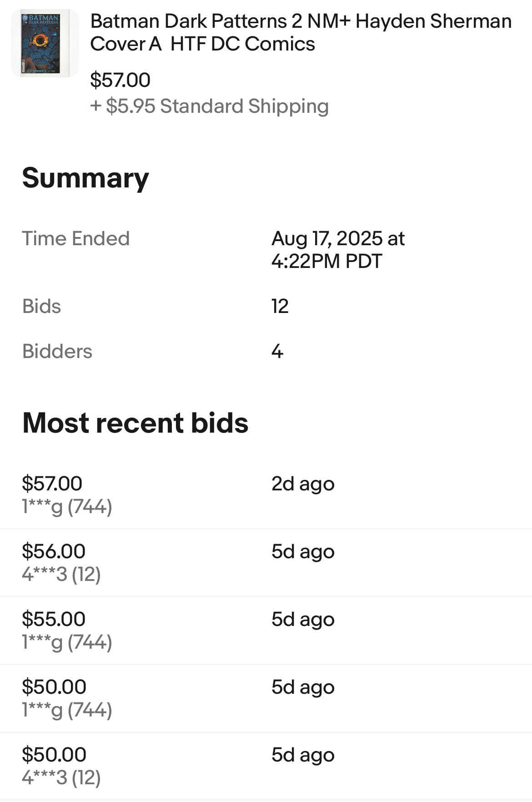Tap the 5d ago time on $56.00 bid
532x802 pixels.
[x=303, y=552]
